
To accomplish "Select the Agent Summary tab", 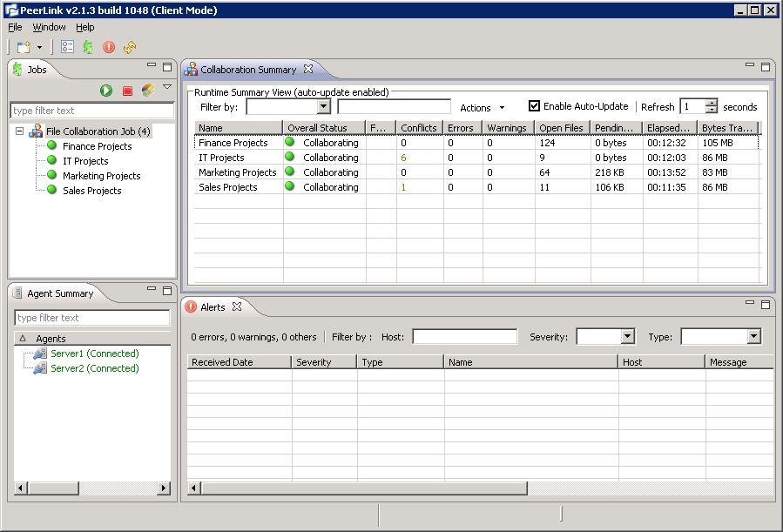I will (x=60, y=293).
